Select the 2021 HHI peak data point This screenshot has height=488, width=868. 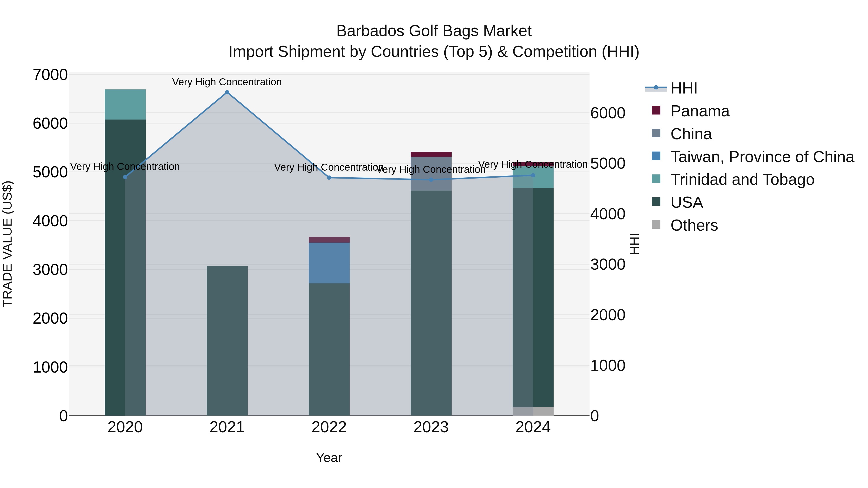tap(227, 92)
